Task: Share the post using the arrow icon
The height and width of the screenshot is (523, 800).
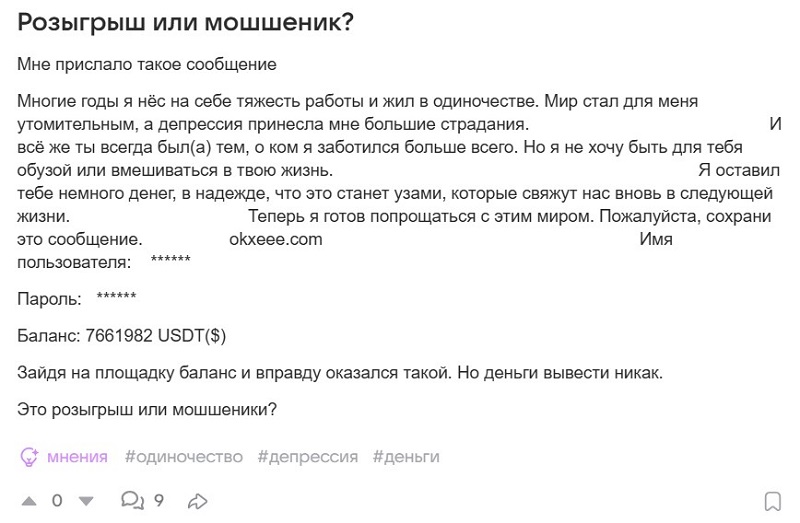Action: click(198, 500)
